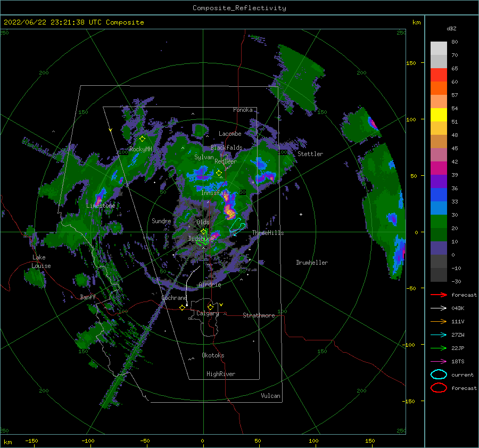Click the green 22JP arrow in legend
This screenshot has height=448, width=479.
(439, 348)
